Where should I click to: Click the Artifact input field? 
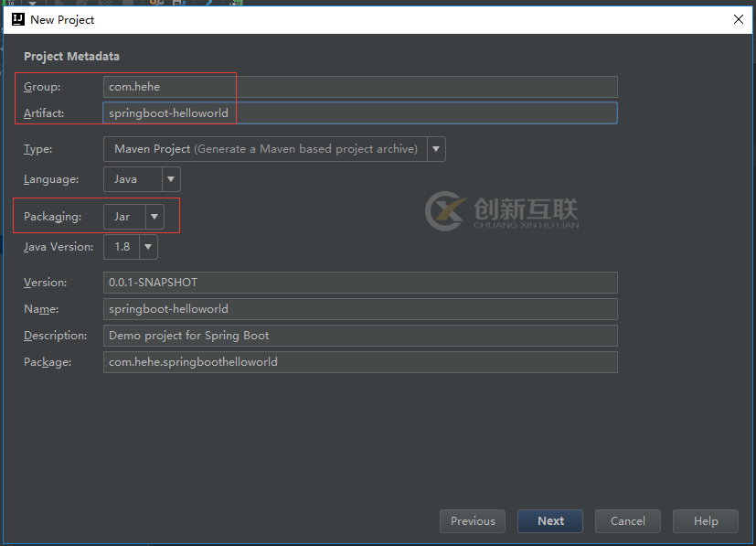(360, 112)
